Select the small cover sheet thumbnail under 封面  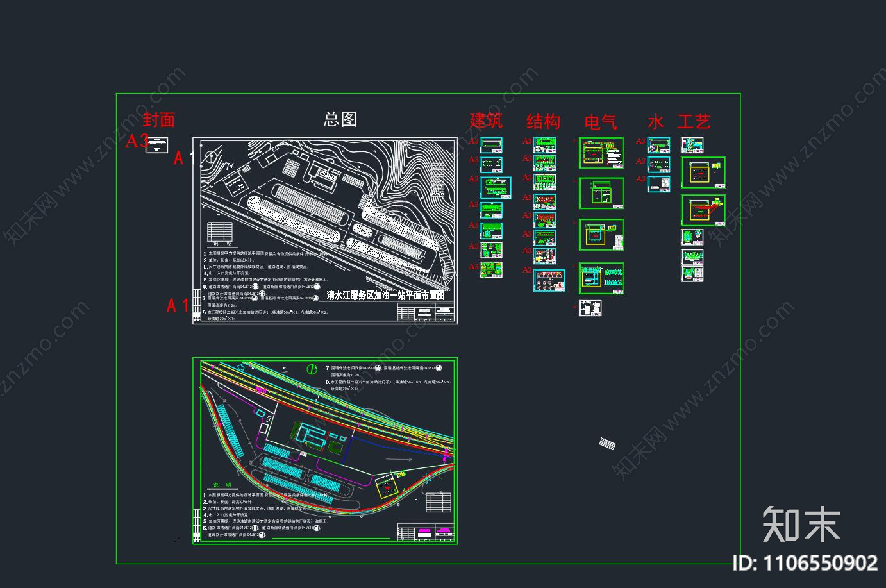[x=157, y=146]
